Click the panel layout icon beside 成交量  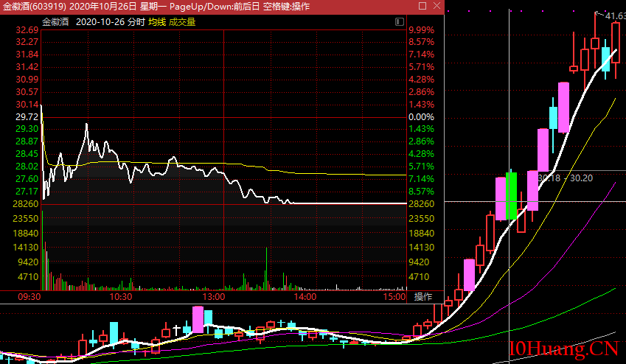tap(399, 22)
